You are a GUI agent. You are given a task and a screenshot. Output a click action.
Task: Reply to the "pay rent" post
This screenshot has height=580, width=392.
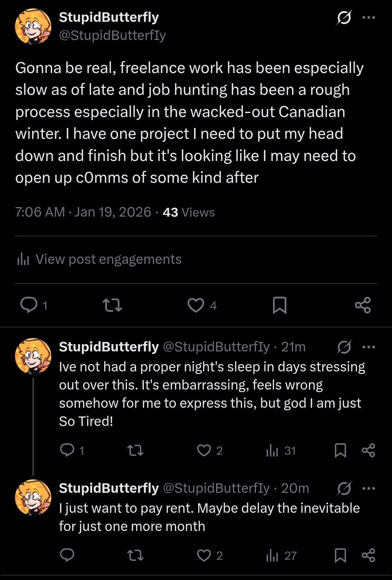click(67, 555)
